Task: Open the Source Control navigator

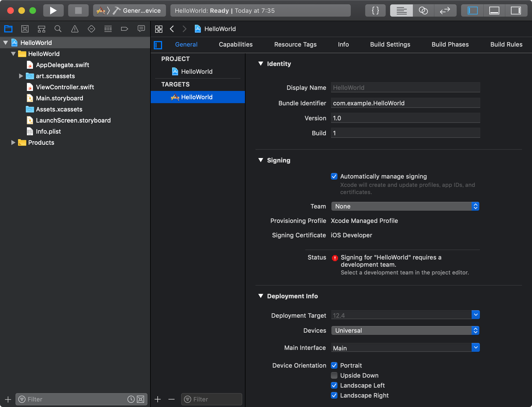Action: [x=25, y=29]
